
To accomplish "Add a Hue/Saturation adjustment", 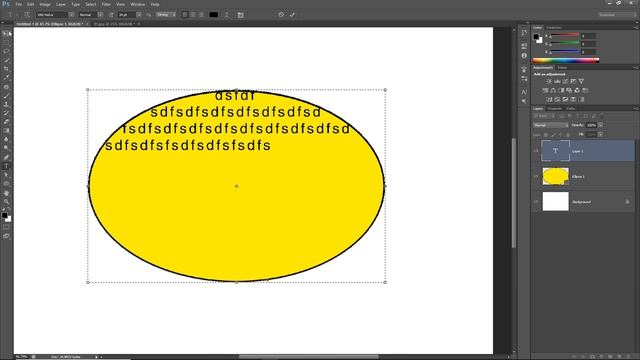I will (x=545, y=91).
